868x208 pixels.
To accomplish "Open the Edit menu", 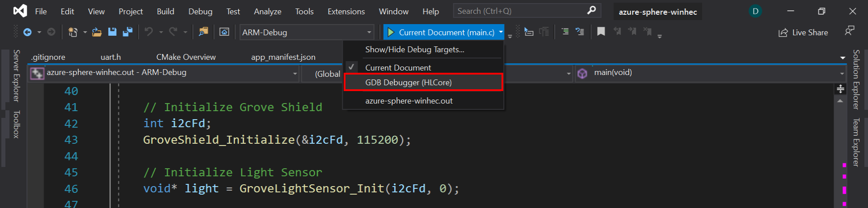I will coord(67,12).
